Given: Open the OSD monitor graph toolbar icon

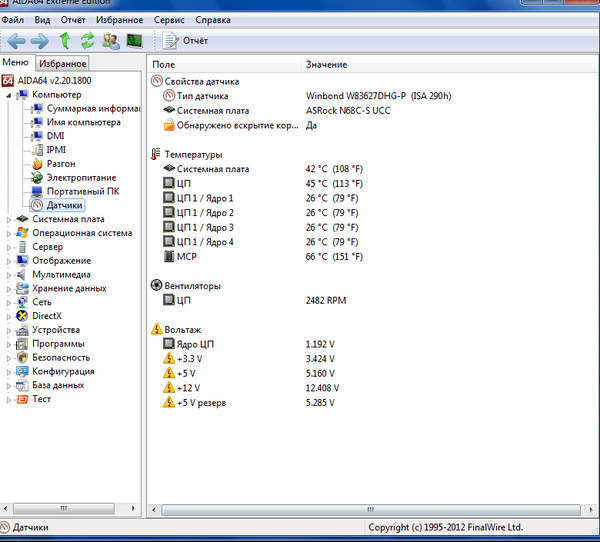Looking at the screenshot, I should tap(134, 41).
